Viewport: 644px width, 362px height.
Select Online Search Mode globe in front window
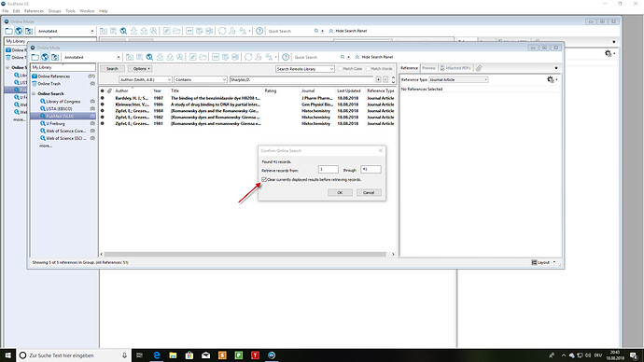pyautogui.click(x=45, y=57)
